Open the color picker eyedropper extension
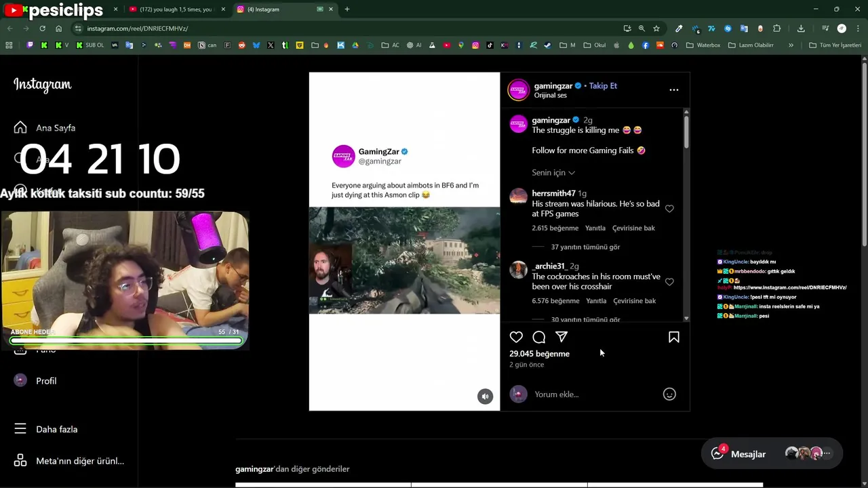The height and width of the screenshot is (488, 868). point(679,28)
